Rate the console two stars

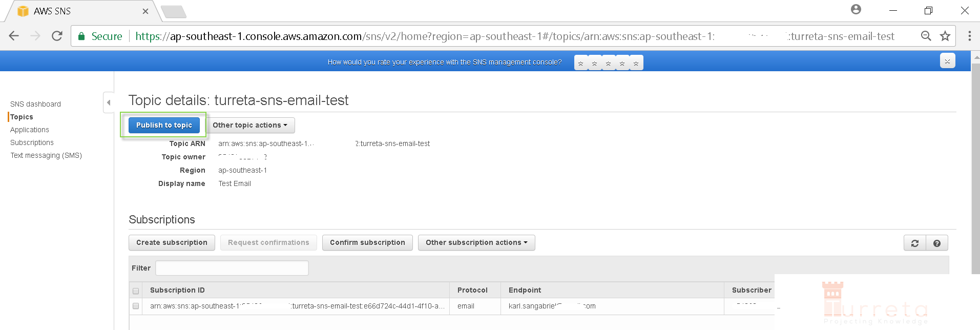pos(595,63)
